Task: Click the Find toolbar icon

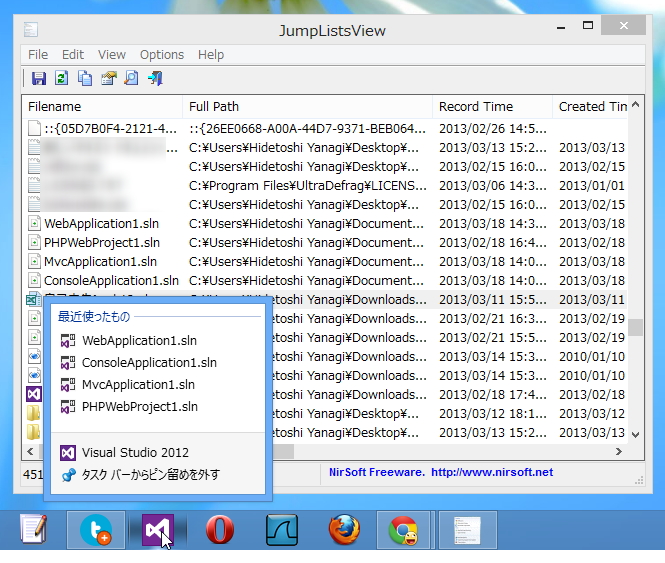Action: click(131, 78)
